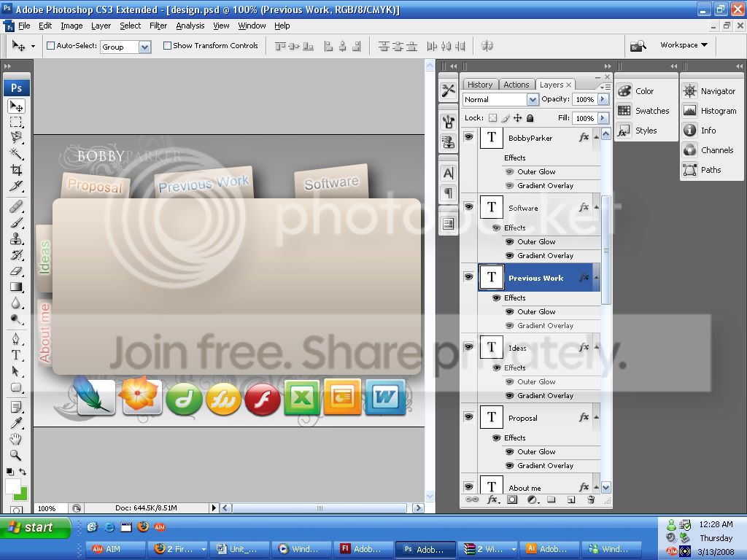The height and width of the screenshot is (560, 747).
Task: Select the Eraser tool
Action: pos(16,271)
